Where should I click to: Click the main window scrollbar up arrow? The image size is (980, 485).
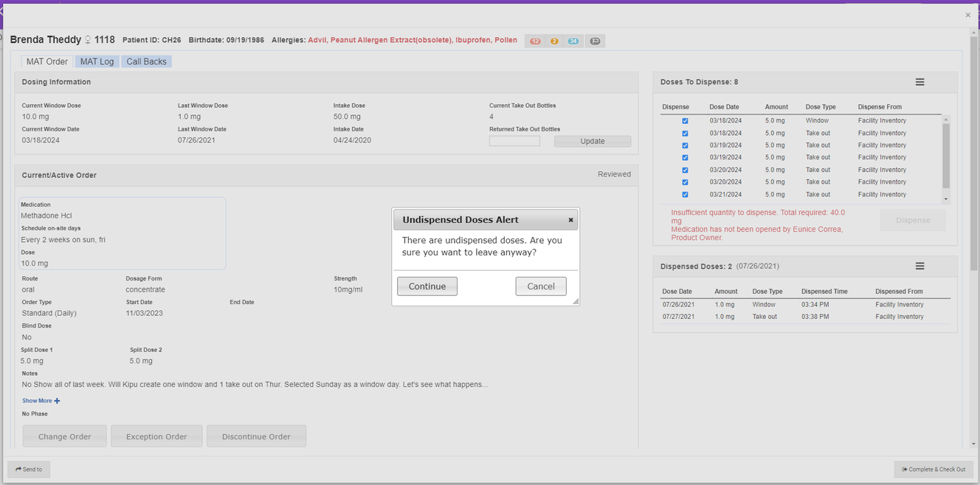pyautogui.click(x=975, y=32)
